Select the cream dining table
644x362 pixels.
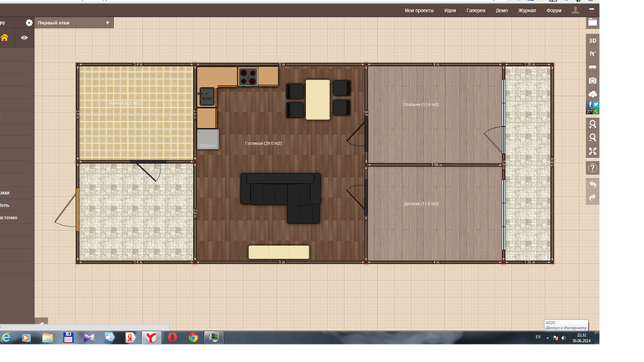[x=318, y=99]
